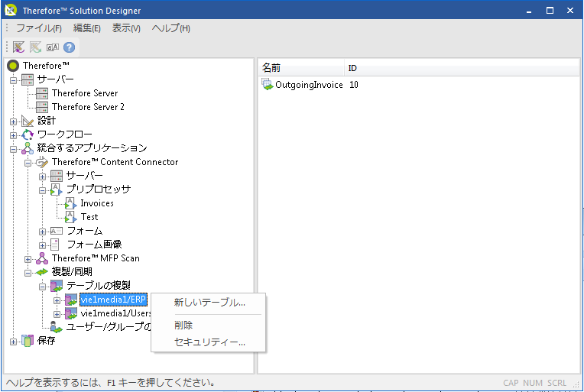Viewport: 584px width, 392px height.
Task: Click the Invoices preprocessor icon
Action: (x=71, y=203)
